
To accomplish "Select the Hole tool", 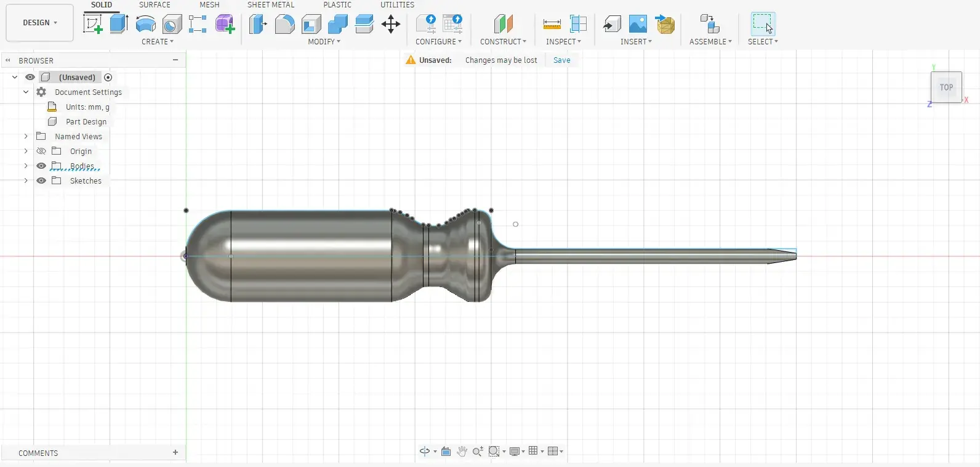I will click(x=172, y=24).
